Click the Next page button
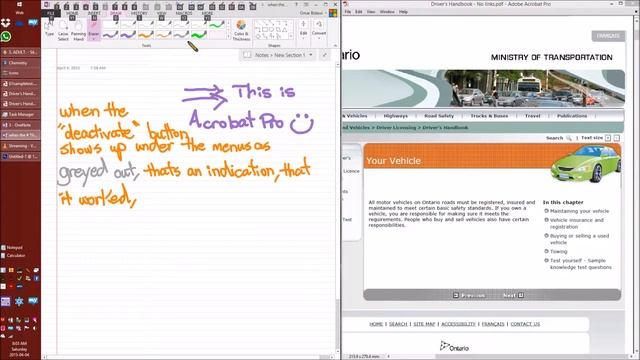The width and height of the screenshot is (640, 360). [513, 295]
